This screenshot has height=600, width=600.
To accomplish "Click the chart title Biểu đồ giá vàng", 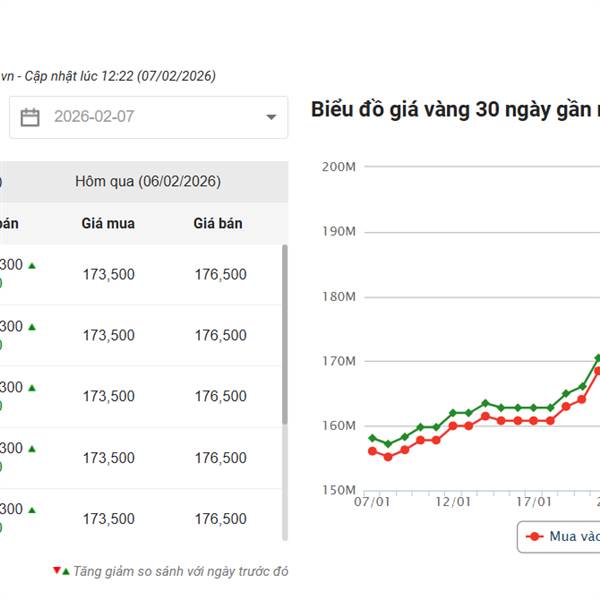I will click(455, 110).
